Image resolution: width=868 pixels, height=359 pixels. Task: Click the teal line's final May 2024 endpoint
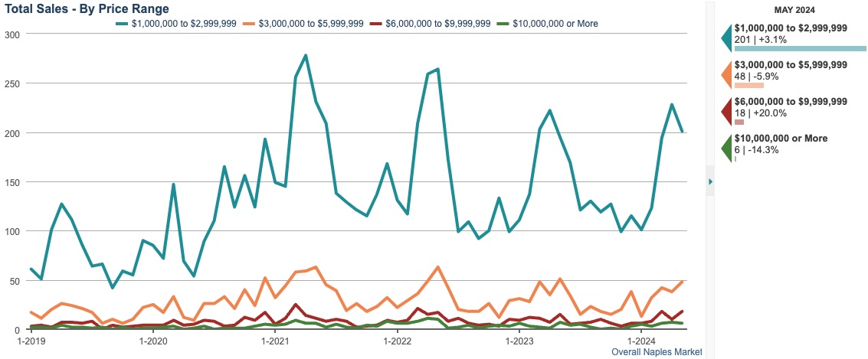coord(682,131)
